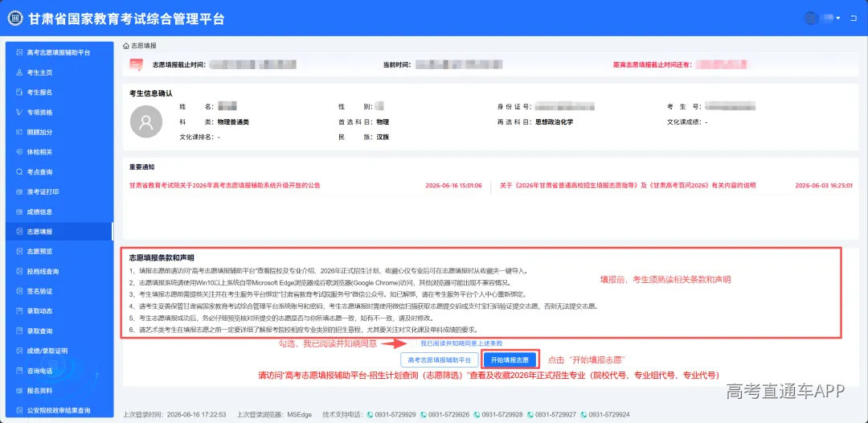Click the 准考证打印 sidebar icon
Image resolution: width=868 pixels, height=423 pixels.
[19, 192]
